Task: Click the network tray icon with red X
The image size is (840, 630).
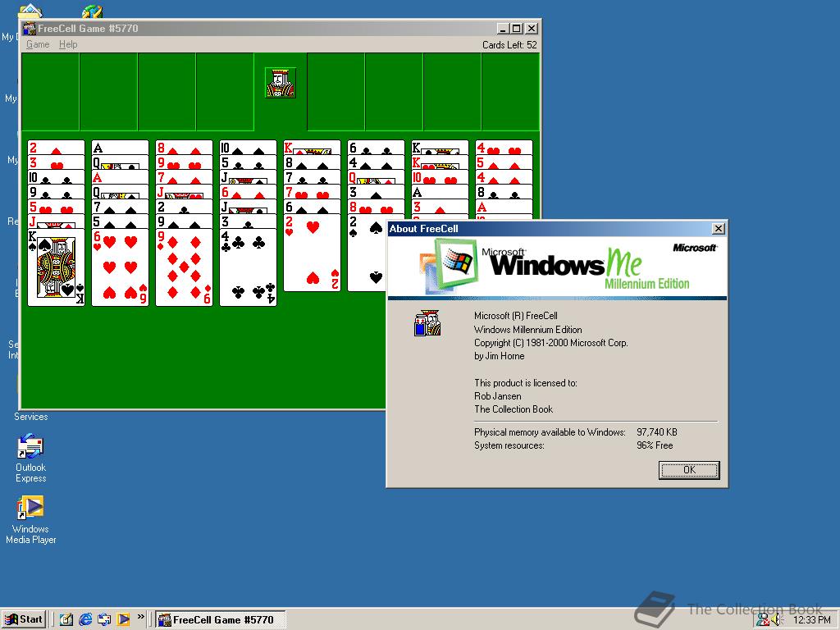Action: tap(763, 620)
